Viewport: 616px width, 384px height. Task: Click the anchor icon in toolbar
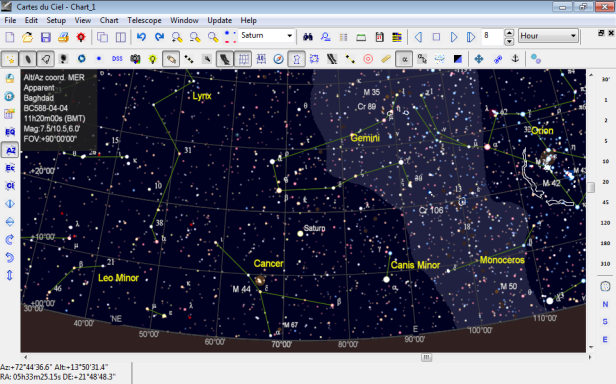tap(515, 59)
